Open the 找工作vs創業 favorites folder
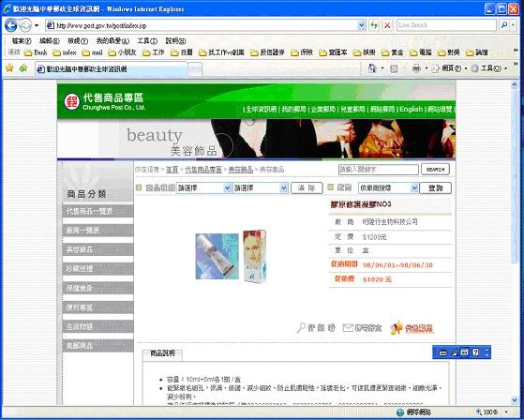524x420 pixels. tap(221, 52)
